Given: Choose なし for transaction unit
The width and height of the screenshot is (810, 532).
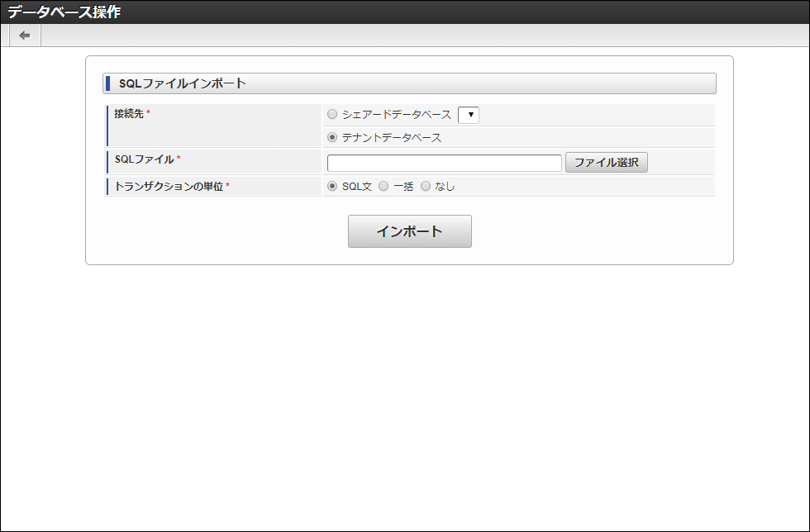Looking at the screenshot, I should pos(426,186).
